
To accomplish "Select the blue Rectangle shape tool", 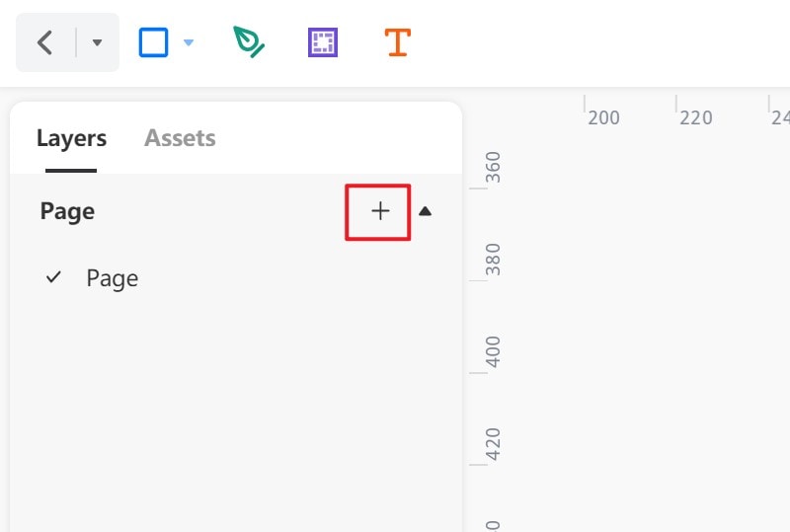I will pos(153,42).
